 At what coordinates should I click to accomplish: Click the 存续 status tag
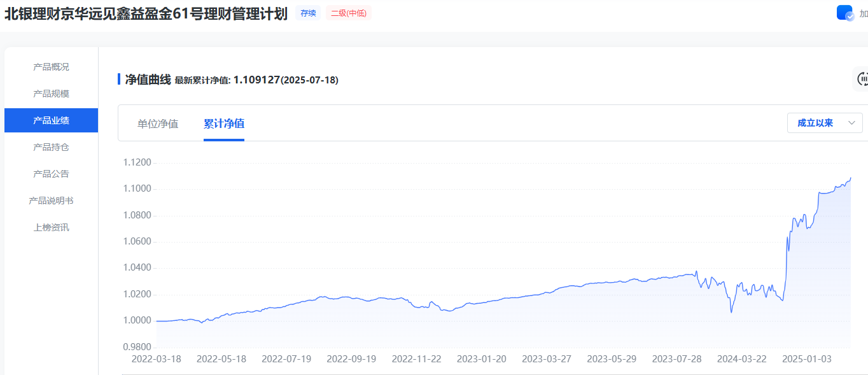pos(308,13)
